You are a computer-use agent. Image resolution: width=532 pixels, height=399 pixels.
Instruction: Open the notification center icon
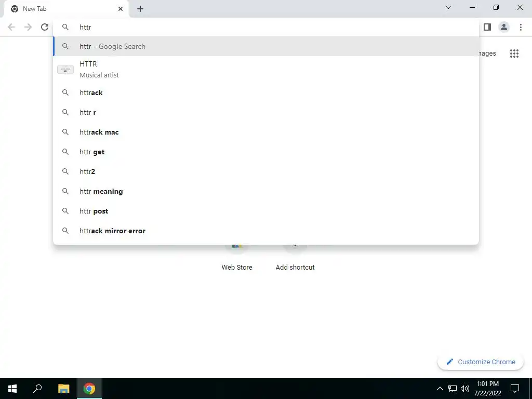(x=515, y=389)
